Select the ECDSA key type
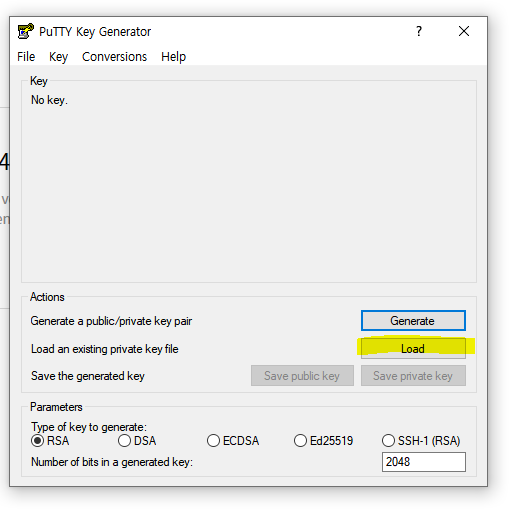This screenshot has width=526, height=520. click(x=233, y=440)
